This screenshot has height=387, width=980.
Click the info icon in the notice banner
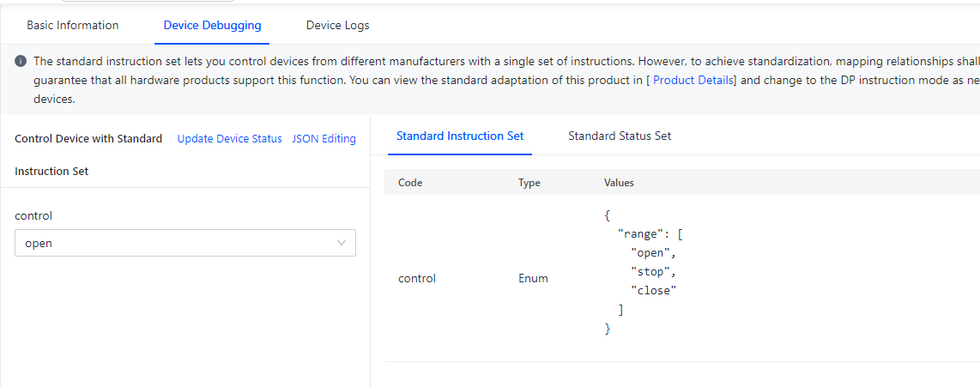[21, 61]
